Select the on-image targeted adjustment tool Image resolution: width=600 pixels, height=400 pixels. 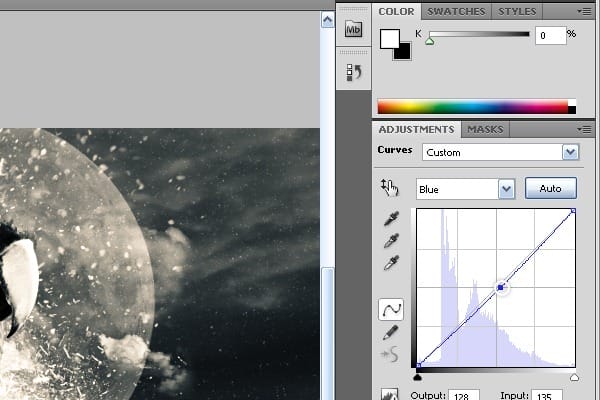pyautogui.click(x=390, y=188)
